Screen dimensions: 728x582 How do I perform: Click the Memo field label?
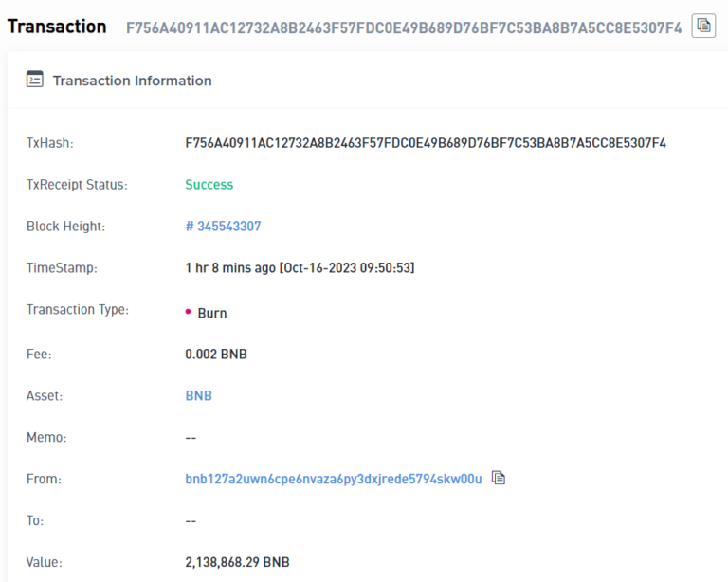46,438
